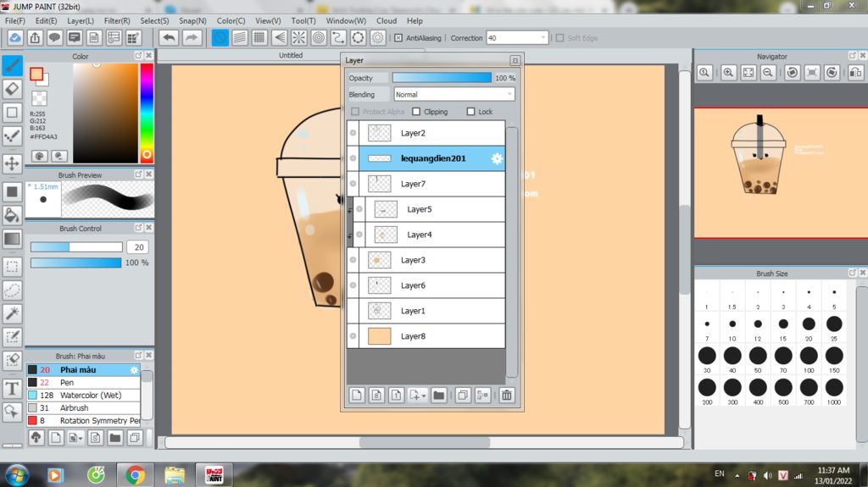Click the Layer panel scrollbar
868x487 pixels.
click(x=512, y=252)
